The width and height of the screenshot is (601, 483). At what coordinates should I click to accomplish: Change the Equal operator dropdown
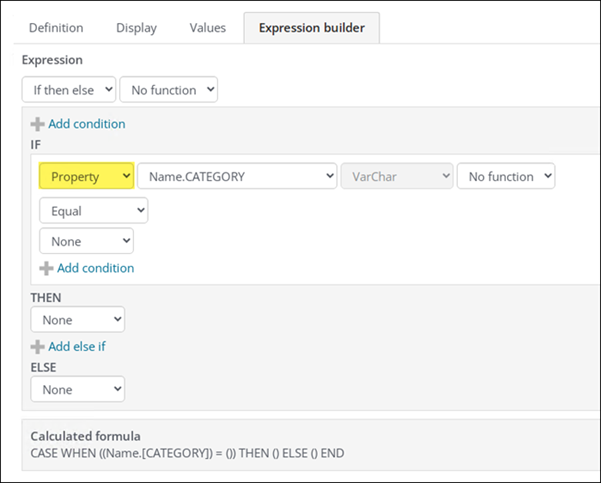click(93, 211)
